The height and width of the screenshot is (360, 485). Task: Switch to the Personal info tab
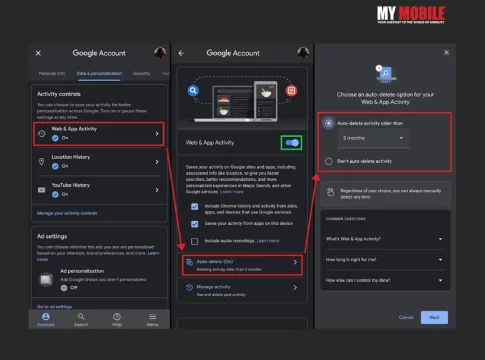tap(52, 73)
